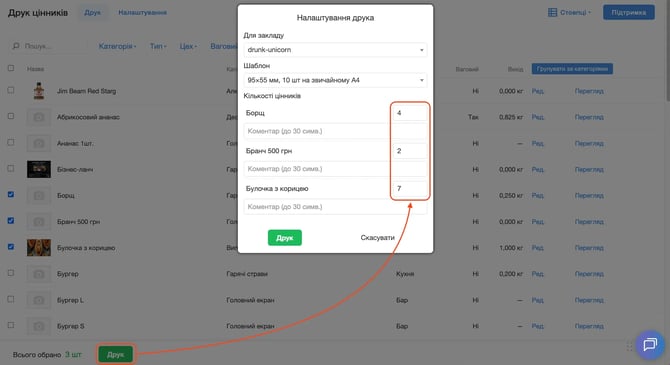
Task: Click the Булочка з корицею product image
Action: pyautogui.click(x=39, y=247)
